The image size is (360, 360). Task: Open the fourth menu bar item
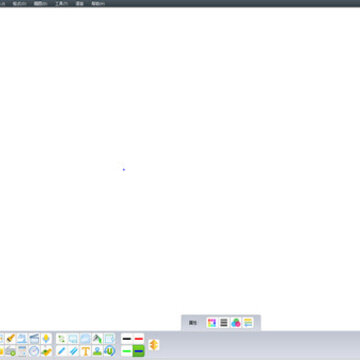tap(61, 4)
